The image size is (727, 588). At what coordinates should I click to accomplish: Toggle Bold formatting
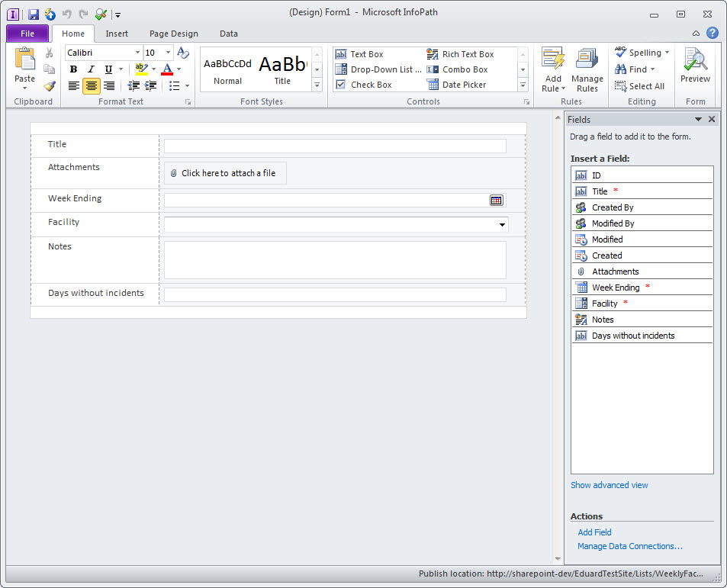click(x=73, y=69)
